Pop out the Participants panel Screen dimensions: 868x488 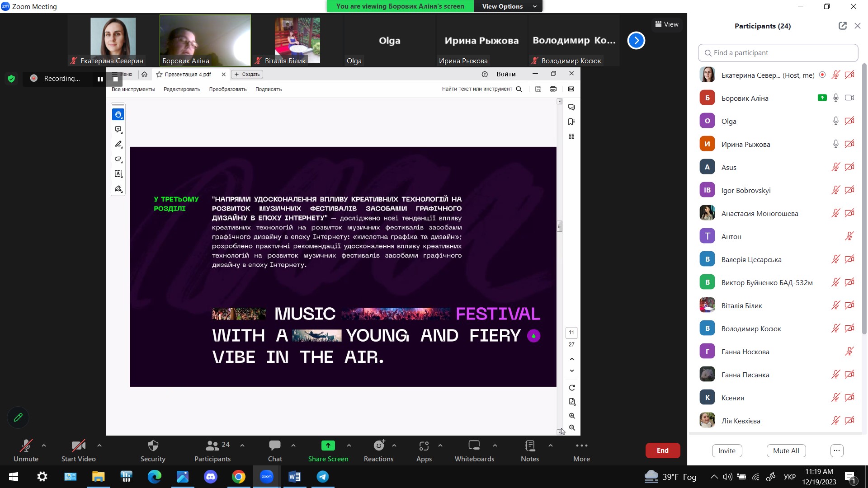click(842, 26)
